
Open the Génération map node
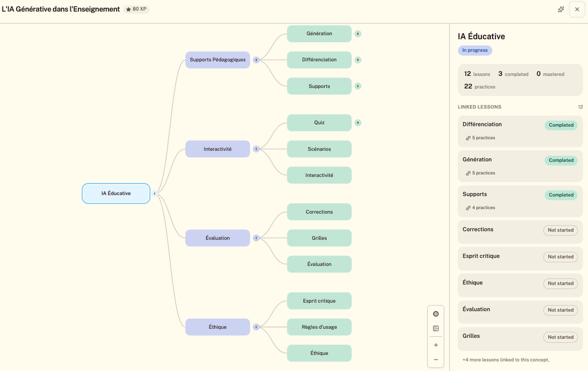point(319,34)
